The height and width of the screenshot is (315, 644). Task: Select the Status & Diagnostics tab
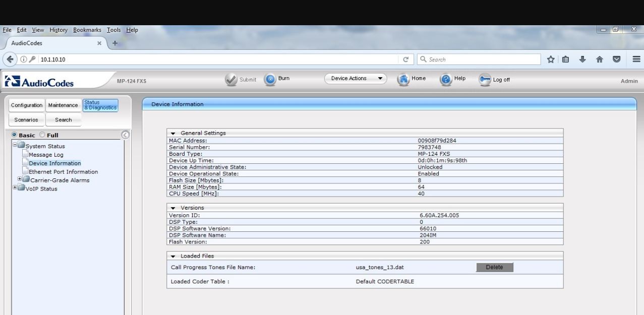(x=100, y=105)
